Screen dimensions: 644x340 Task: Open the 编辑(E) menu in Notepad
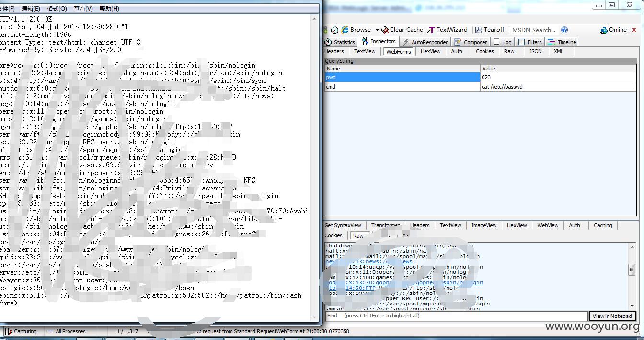pyautogui.click(x=31, y=9)
